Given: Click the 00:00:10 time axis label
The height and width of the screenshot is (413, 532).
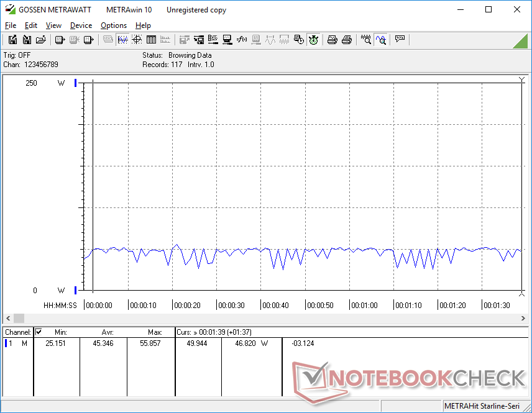Looking at the screenshot, I should (143, 305).
